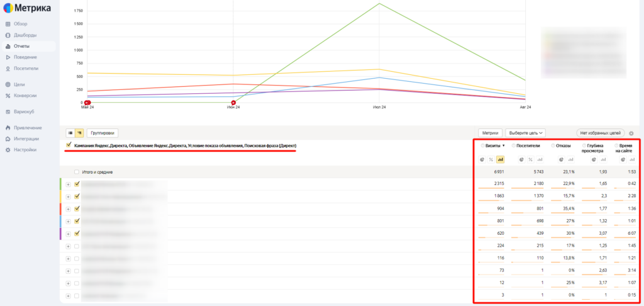Image resolution: width=644 pixels, height=306 pixels.
Task: Open the Посетители sidebar icon
Action: coord(8,68)
